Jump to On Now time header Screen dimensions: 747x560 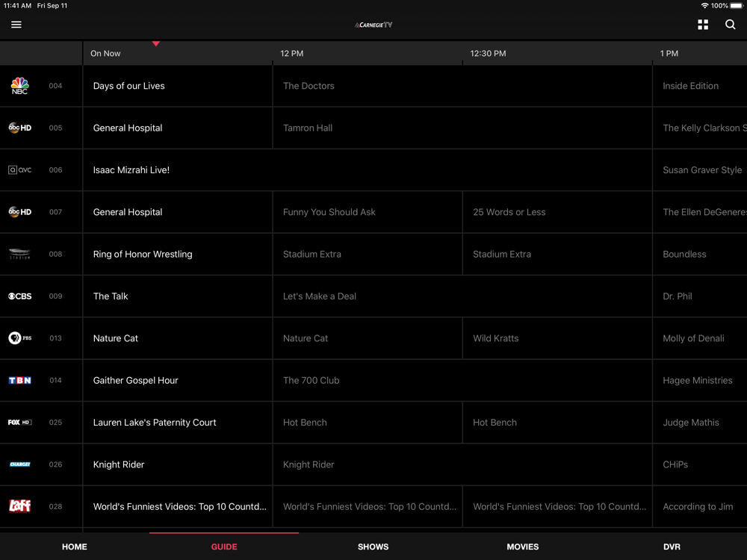click(105, 53)
